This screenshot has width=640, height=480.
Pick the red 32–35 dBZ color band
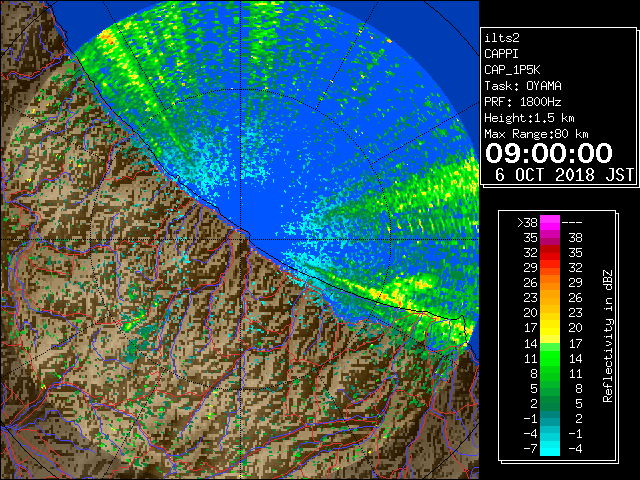550,253
